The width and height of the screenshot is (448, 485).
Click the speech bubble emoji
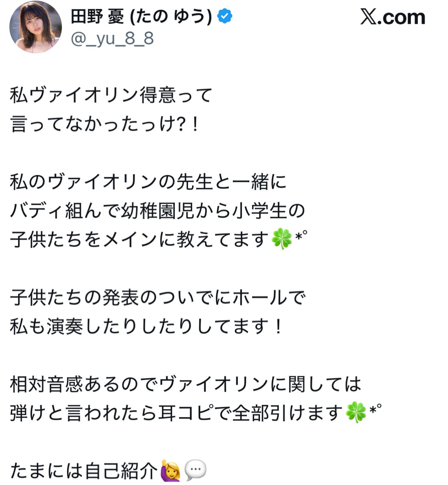pos(195,470)
